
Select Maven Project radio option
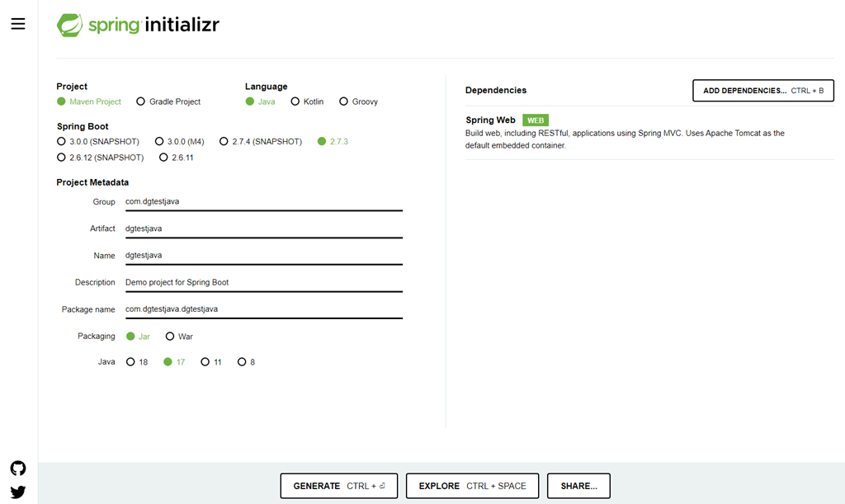[x=89, y=101]
